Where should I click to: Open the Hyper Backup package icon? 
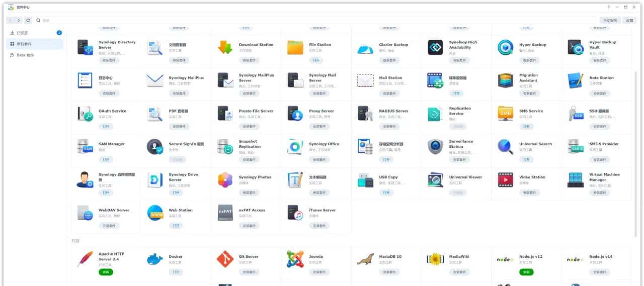[505, 47]
